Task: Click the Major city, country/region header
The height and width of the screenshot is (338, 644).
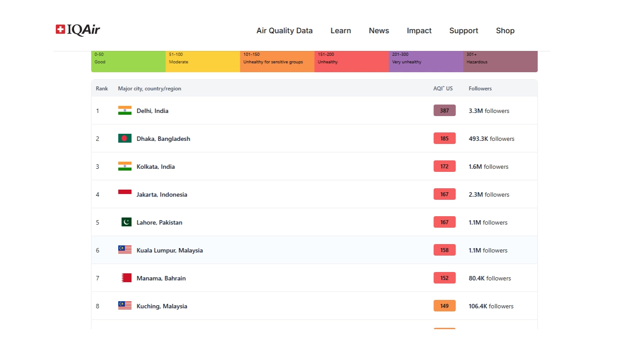Action: 150,89
